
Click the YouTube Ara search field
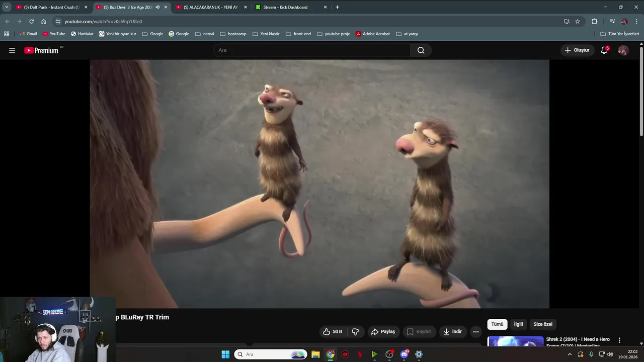(x=312, y=50)
